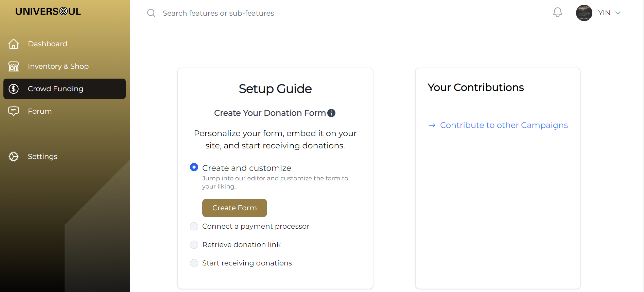Select Create and customize radio button
644x292 pixels.
[x=194, y=167]
